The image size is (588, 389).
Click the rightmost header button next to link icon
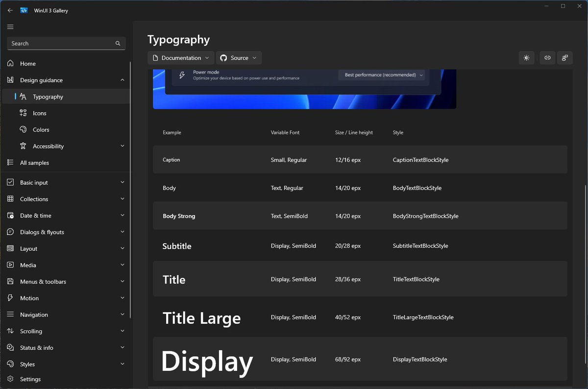(564, 58)
